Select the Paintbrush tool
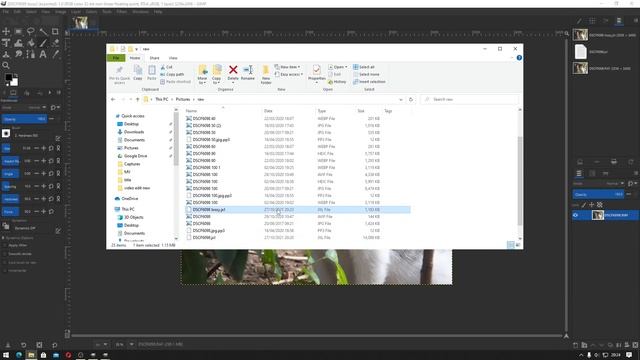 pos(43,43)
